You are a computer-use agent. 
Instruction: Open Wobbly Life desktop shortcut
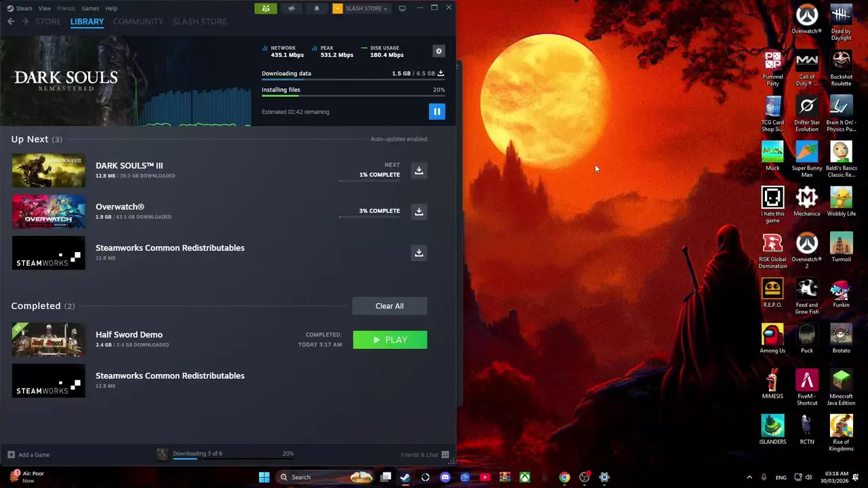point(841,202)
